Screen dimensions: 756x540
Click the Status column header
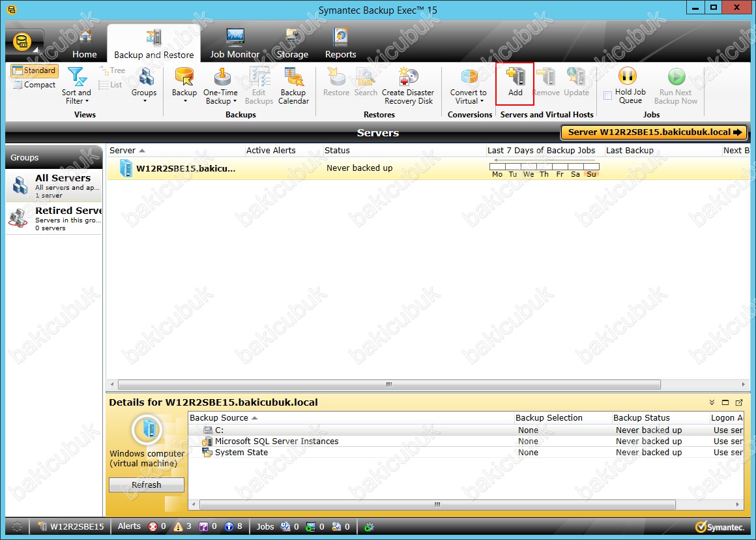[404, 151]
